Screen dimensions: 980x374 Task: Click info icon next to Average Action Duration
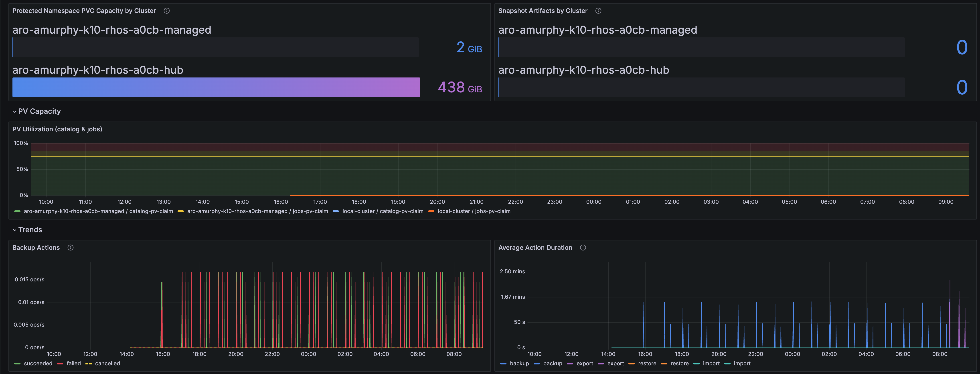pyautogui.click(x=583, y=248)
